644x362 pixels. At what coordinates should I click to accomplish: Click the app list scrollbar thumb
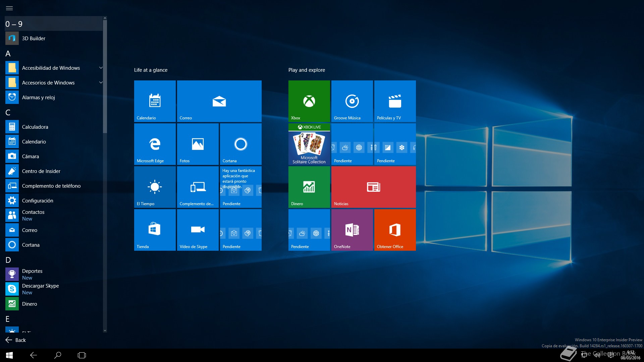tap(105, 77)
